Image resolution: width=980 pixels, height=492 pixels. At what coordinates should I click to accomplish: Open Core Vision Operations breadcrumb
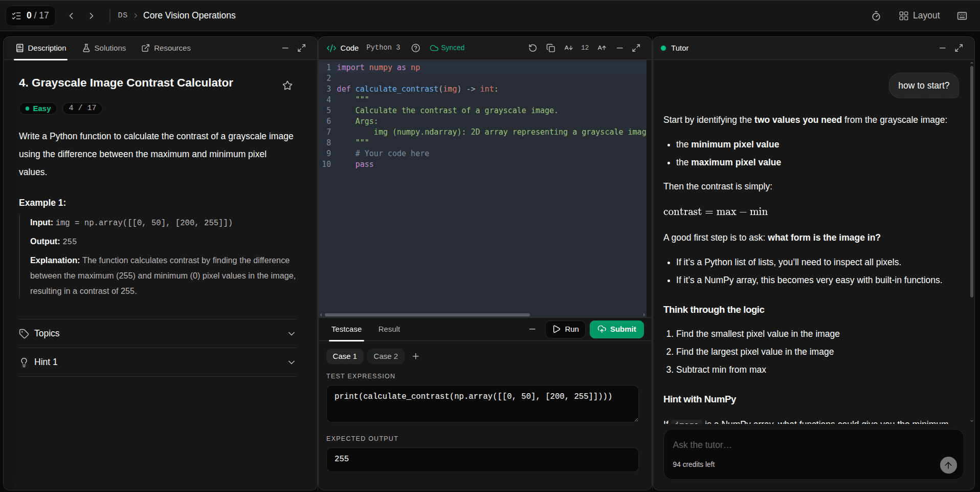(x=189, y=15)
